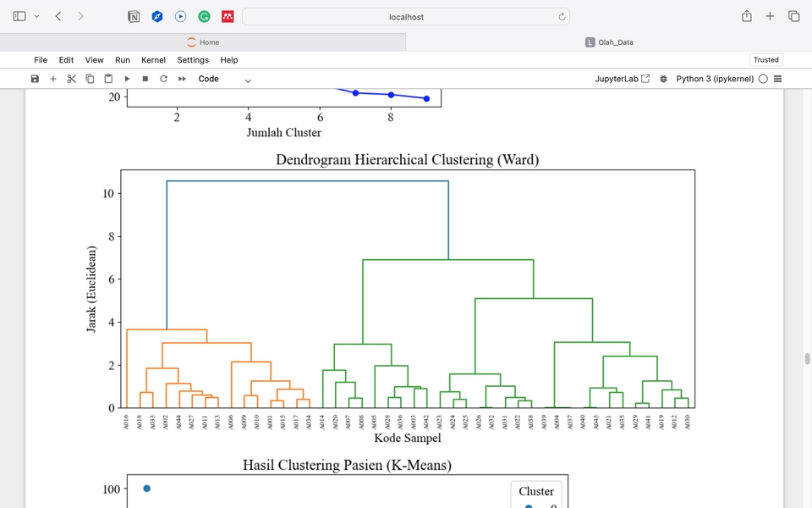Restart kernel and run all cells
812x508 pixels.
(182, 79)
